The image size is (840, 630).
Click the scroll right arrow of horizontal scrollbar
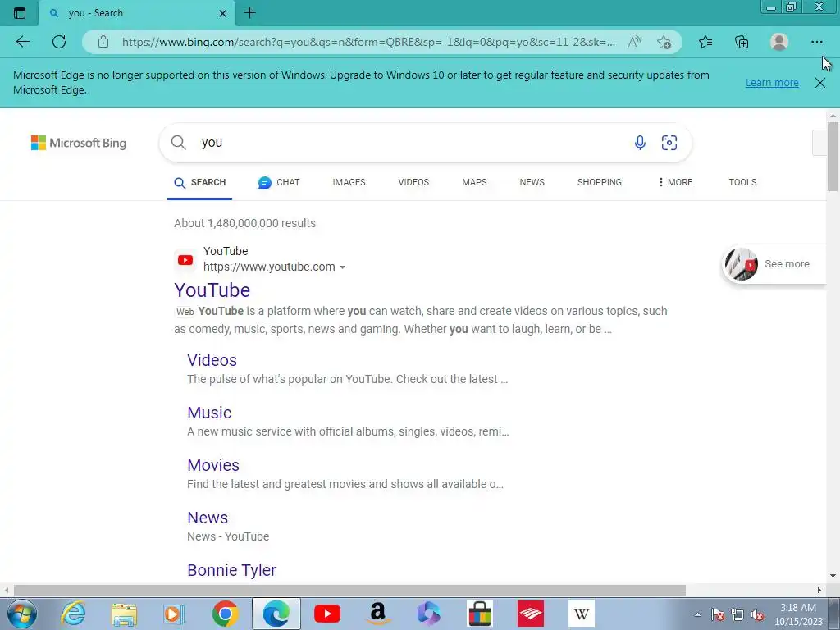[819, 590]
